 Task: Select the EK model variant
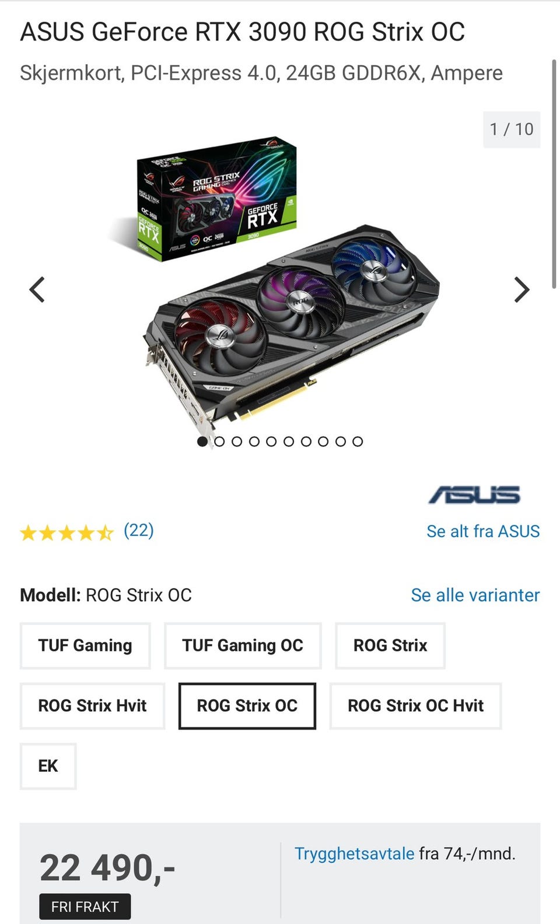[48, 766]
